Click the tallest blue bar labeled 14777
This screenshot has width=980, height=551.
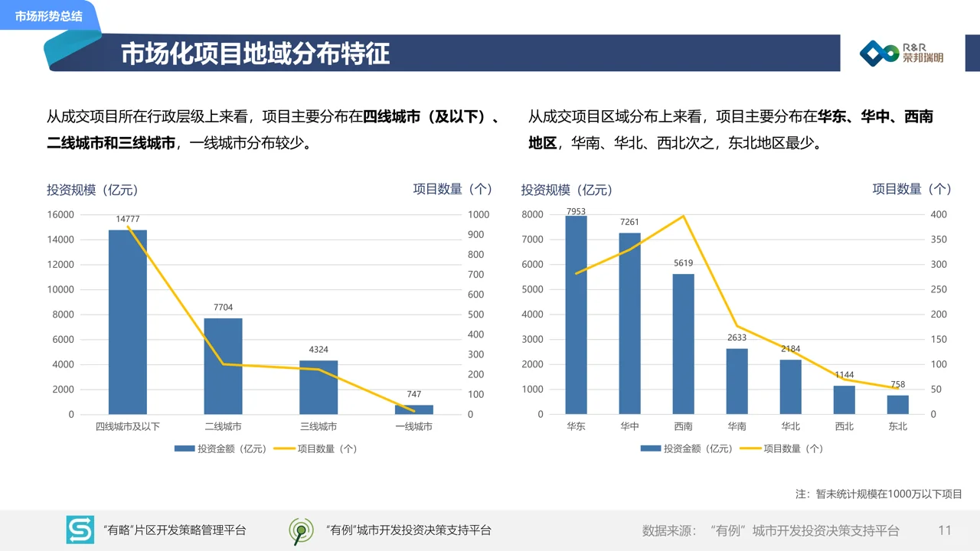click(129, 321)
